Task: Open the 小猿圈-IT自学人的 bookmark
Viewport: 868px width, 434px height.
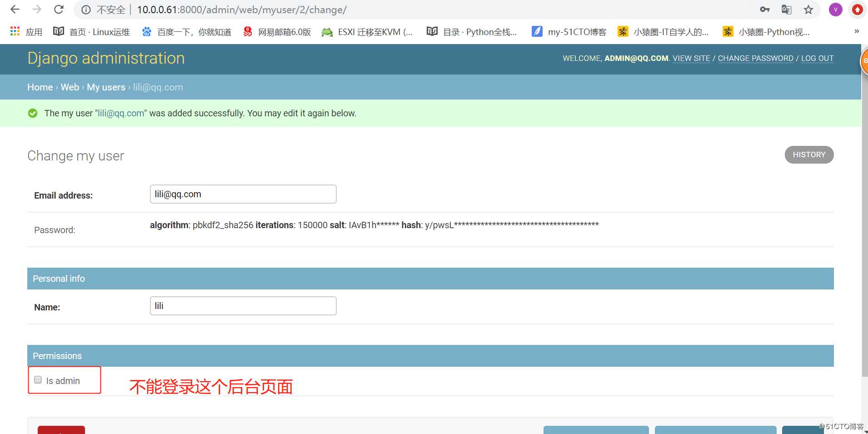Action: pos(663,32)
